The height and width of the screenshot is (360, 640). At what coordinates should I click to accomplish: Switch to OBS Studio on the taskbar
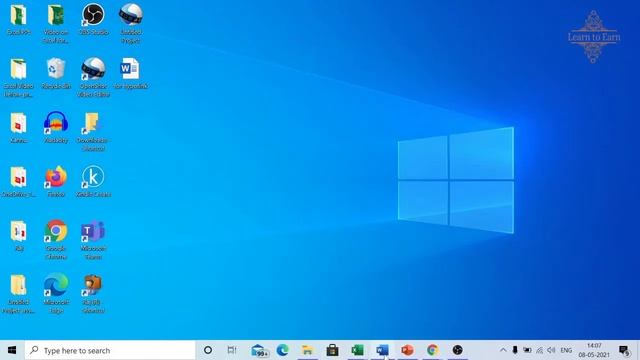point(458,350)
